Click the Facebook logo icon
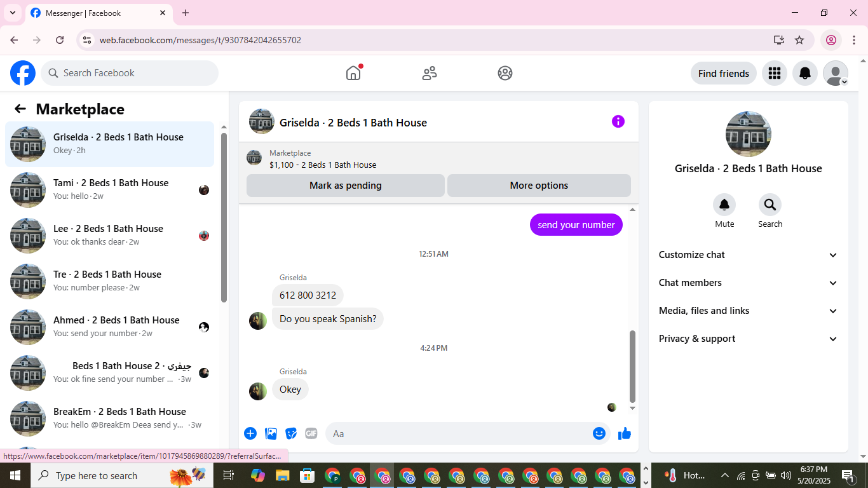Screen dimensions: 868x488 point(23,73)
